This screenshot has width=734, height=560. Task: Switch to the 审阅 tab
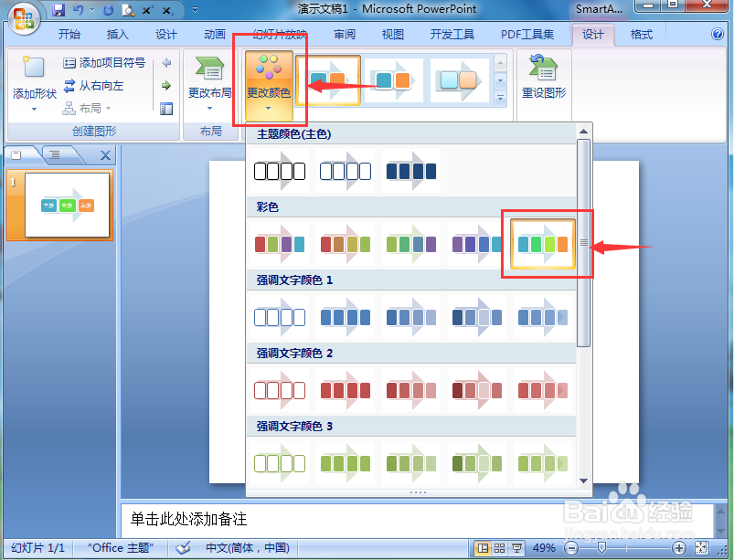345,34
